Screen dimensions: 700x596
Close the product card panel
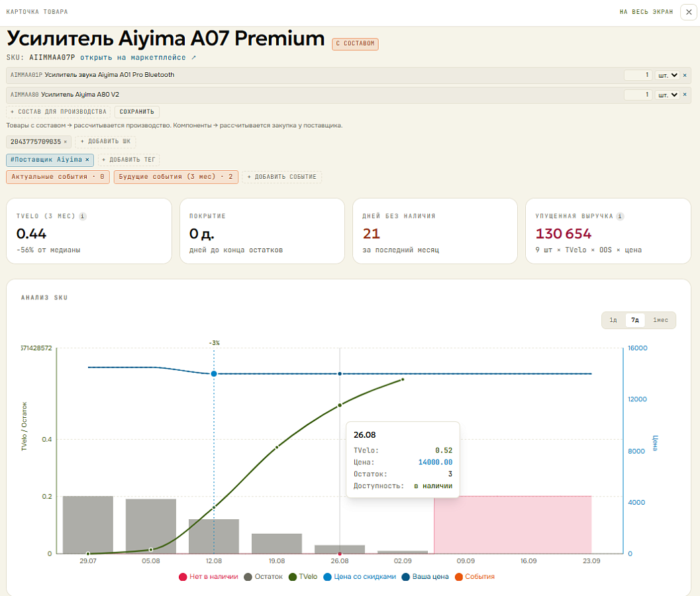point(688,12)
